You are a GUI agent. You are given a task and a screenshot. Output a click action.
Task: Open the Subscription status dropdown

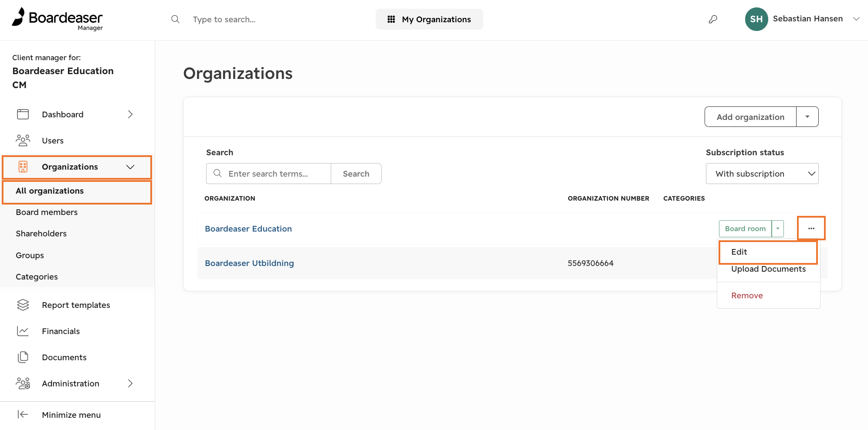(762, 174)
